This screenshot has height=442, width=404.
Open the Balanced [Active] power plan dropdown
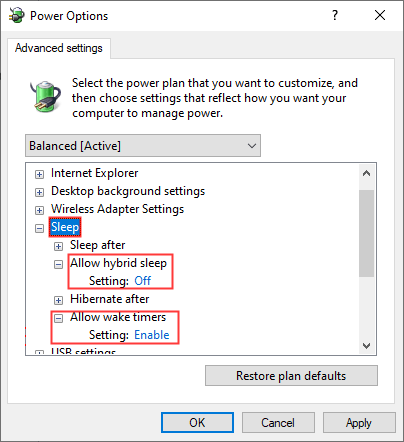143,146
